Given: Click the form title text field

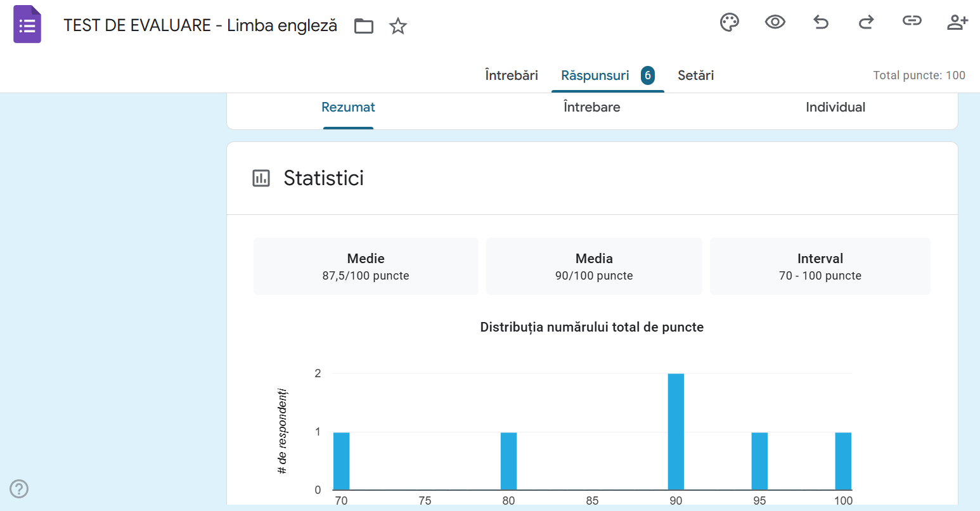Looking at the screenshot, I should [x=200, y=25].
